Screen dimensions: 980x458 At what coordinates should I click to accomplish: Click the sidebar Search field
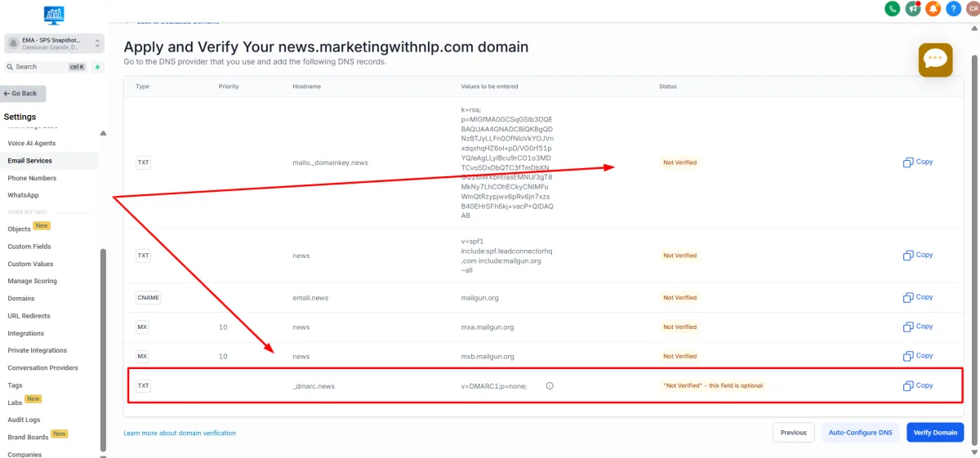coord(47,67)
